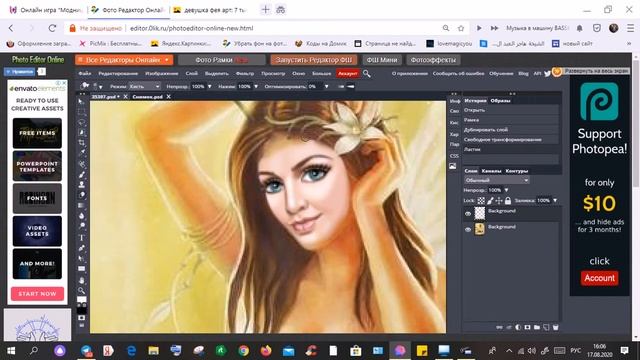Select the Type text tool
The image size is (640, 360).
coord(82,237)
